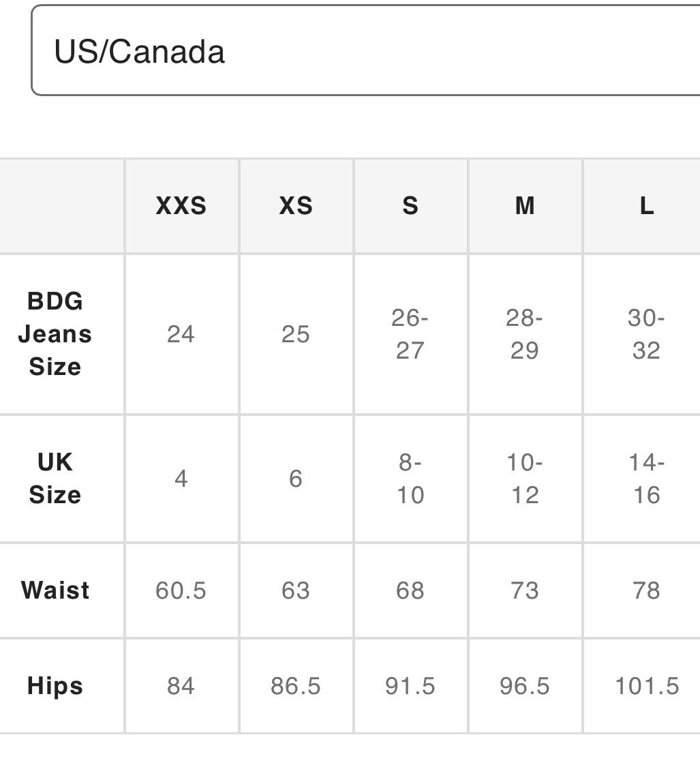The image size is (700, 765).
Task: Open the US/Canada region dropdown
Action: click(365, 51)
